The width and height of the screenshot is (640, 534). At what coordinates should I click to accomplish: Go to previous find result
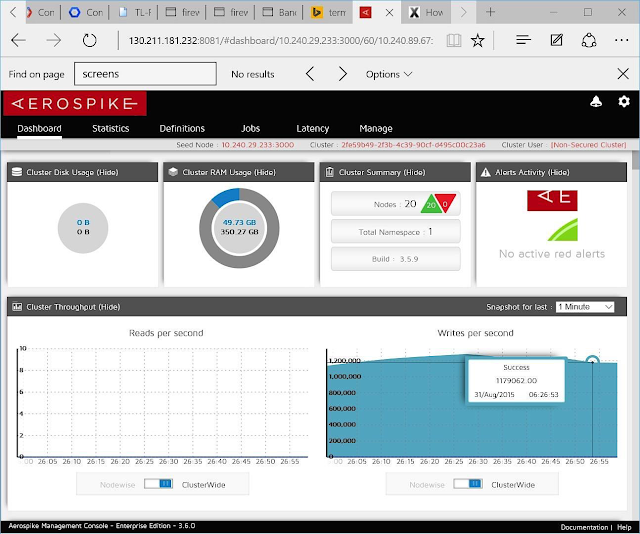pyautogui.click(x=310, y=74)
